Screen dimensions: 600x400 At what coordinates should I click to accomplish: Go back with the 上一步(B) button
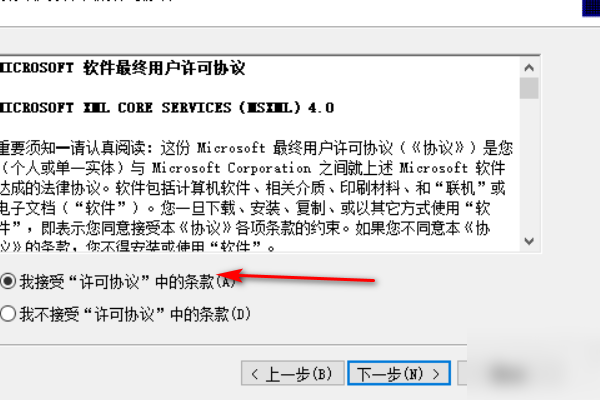pos(293,373)
